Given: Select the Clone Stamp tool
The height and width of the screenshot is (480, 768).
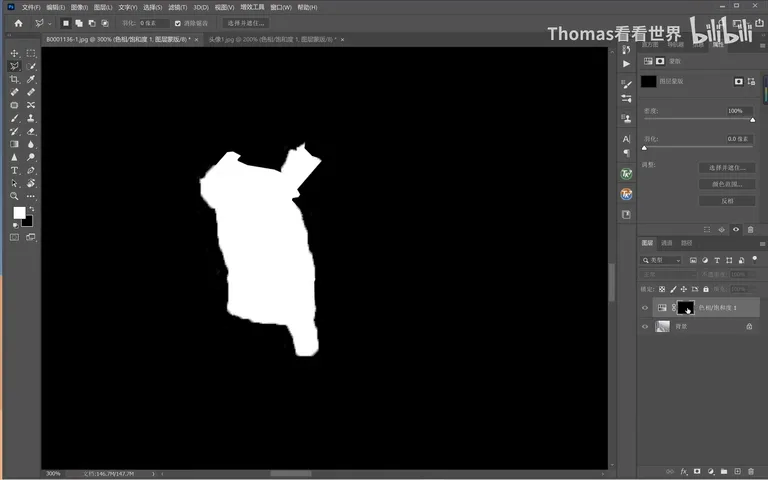Looking at the screenshot, I should [31, 118].
